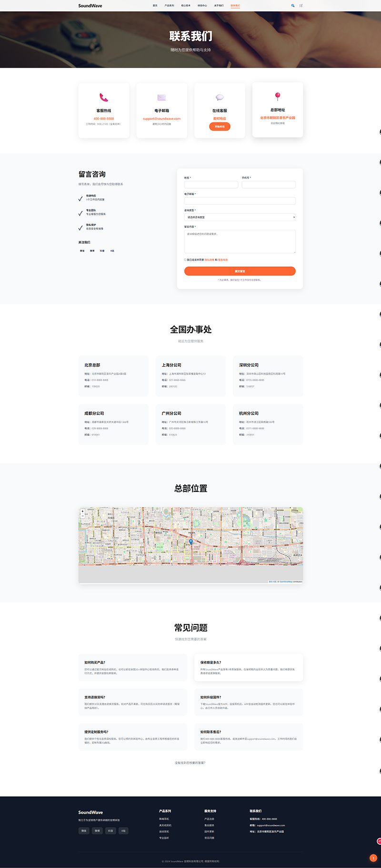Click the 开始对话 chat button
The height and width of the screenshot is (868, 381).
click(x=220, y=126)
